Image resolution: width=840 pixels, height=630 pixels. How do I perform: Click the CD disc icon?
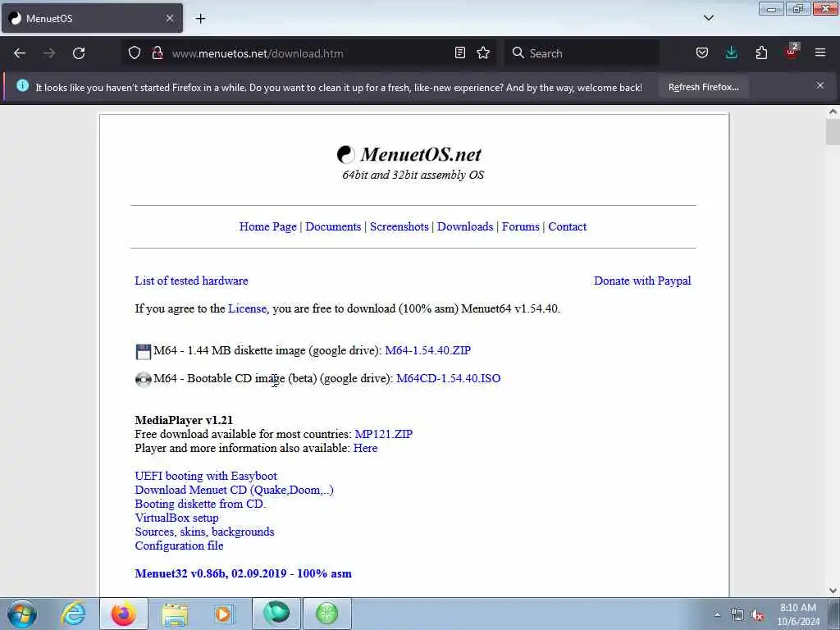click(143, 379)
